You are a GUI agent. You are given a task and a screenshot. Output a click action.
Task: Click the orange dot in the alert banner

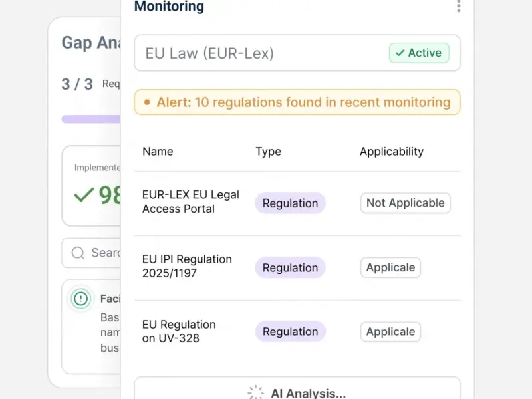pos(147,102)
